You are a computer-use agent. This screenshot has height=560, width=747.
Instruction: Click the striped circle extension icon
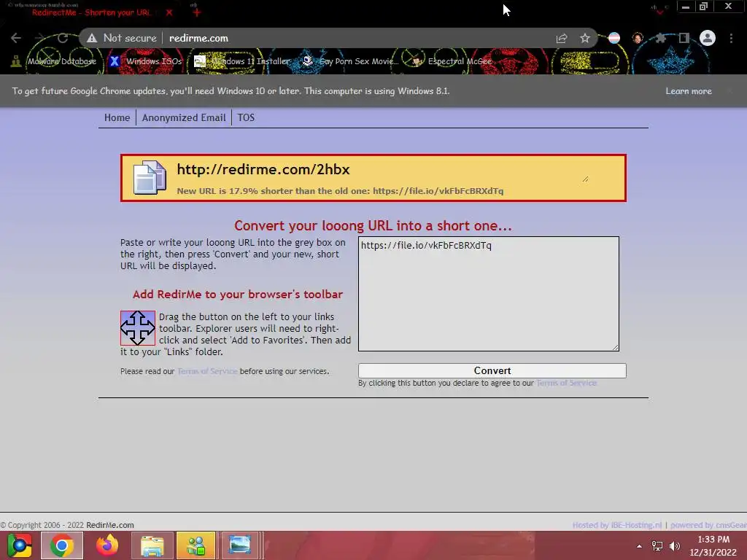tap(614, 38)
